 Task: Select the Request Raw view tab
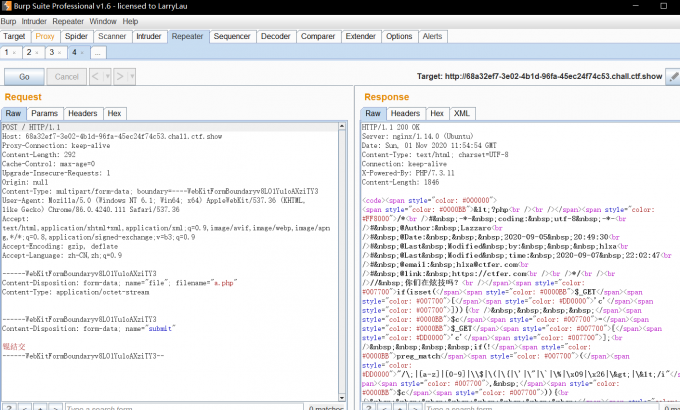(x=13, y=113)
